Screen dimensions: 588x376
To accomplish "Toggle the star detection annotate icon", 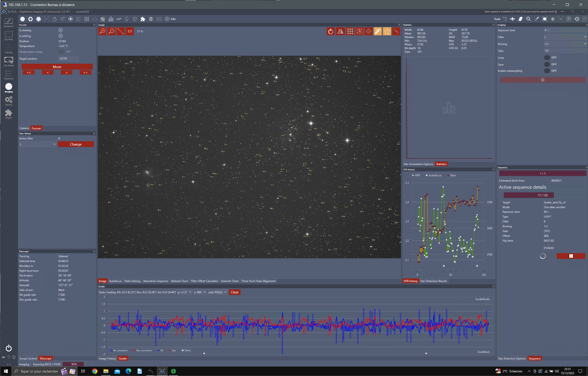I will (359, 31).
